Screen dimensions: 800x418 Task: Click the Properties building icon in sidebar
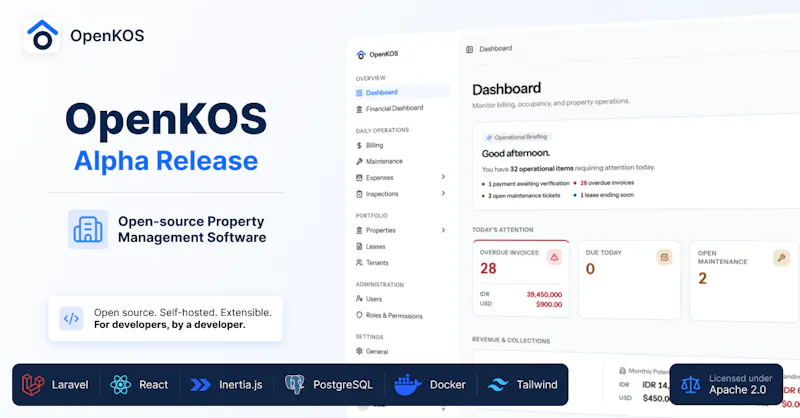click(x=359, y=230)
